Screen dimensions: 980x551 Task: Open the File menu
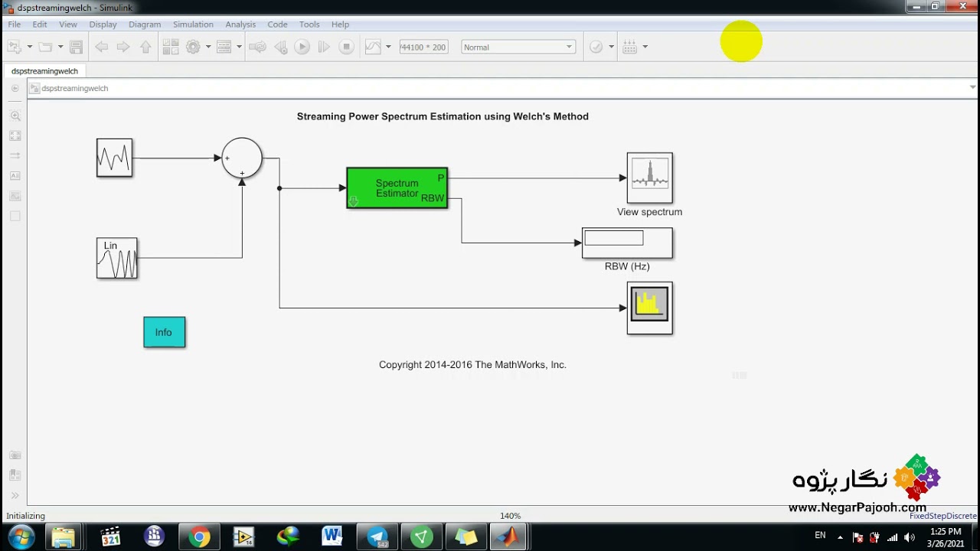point(15,24)
